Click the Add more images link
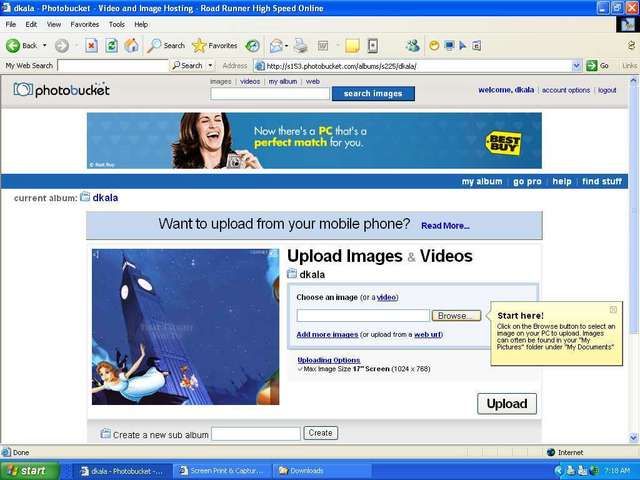This screenshot has height=480, width=640. pos(327,335)
